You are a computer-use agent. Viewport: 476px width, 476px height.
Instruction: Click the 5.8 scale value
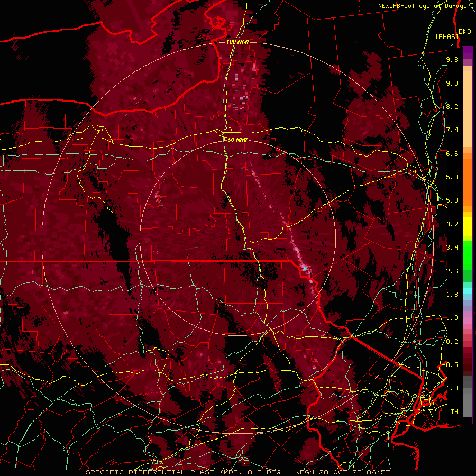452,177
